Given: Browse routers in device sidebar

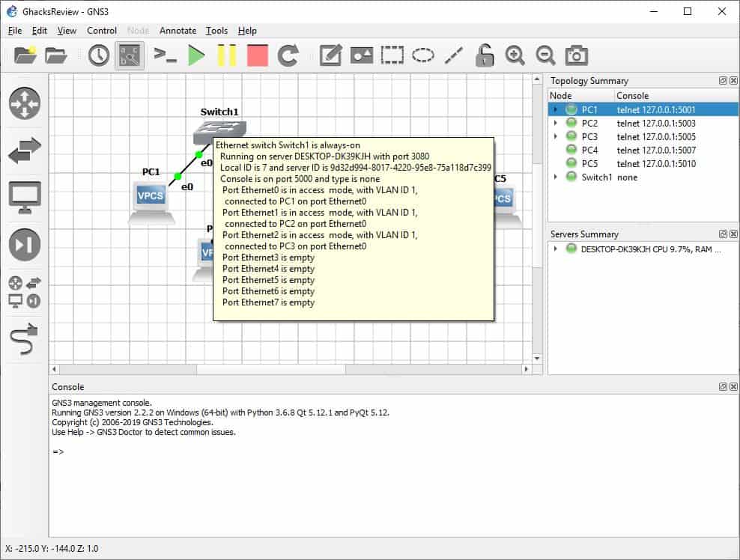Looking at the screenshot, I should click(x=25, y=103).
